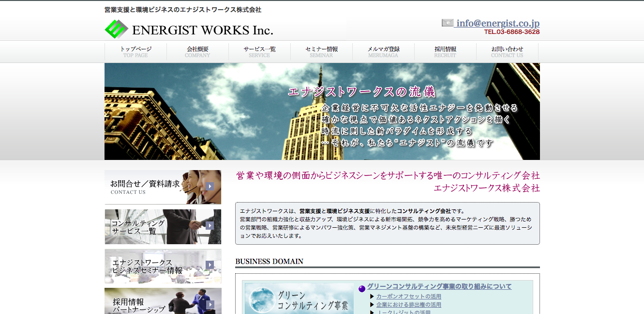
Task: Open エナジストワークス ビジネスセミナー情報 banner
Action: pyautogui.click(x=163, y=266)
